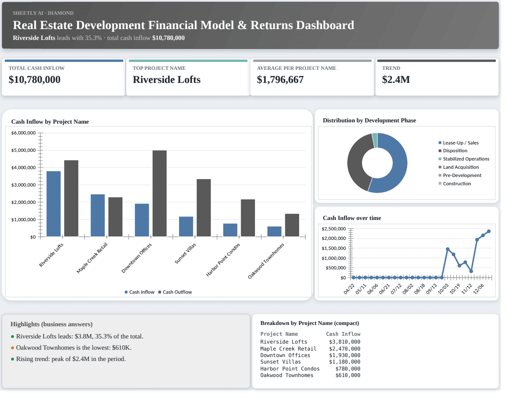Viewport: 532px width, 400px height.
Task: Click the Pre-Development legend entry
Action: tap(460, 175)
